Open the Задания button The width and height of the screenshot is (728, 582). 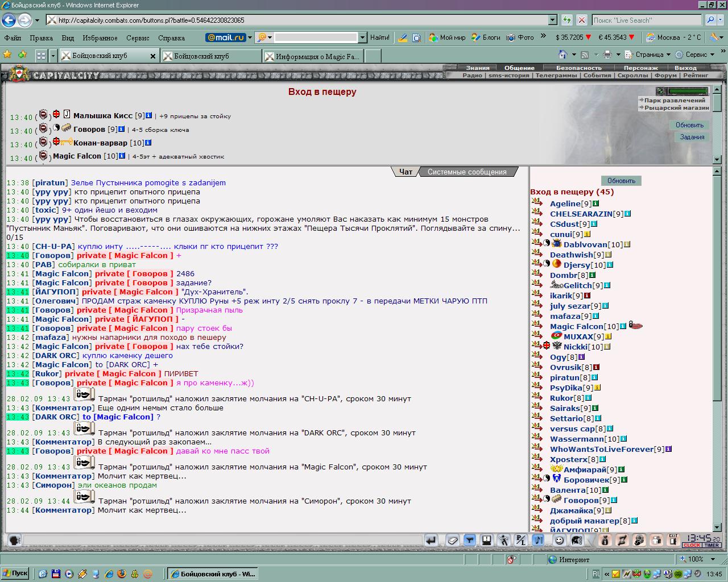[x=692, y=137]
